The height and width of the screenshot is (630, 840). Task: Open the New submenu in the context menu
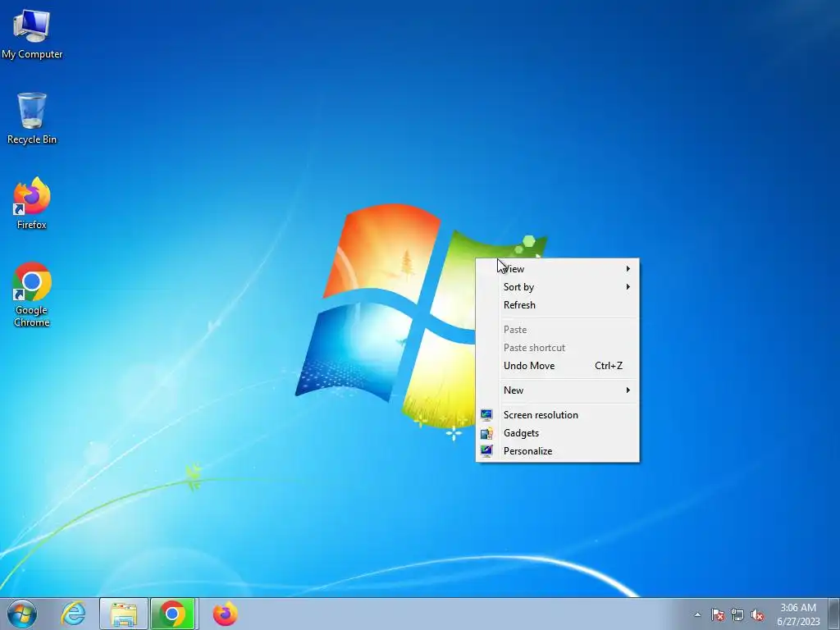point(557,390)
